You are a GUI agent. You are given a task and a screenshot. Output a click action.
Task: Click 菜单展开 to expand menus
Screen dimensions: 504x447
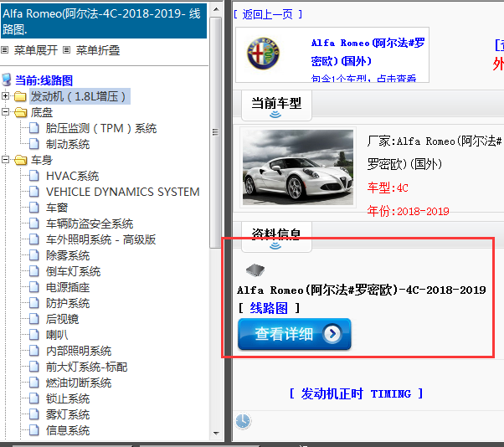(36, 50)
